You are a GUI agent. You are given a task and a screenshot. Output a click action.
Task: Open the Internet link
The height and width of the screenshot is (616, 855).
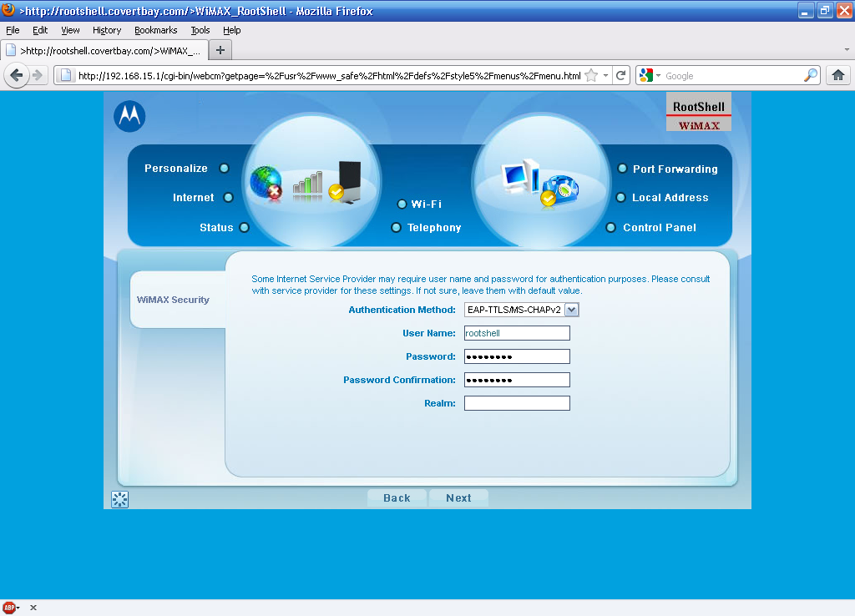194,197
